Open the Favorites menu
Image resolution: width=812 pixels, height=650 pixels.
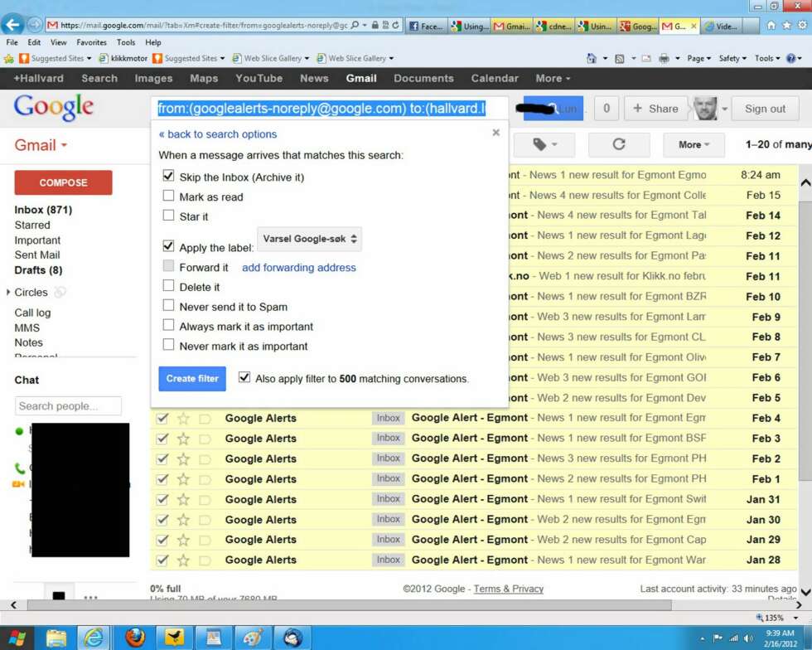tap(91, 42)
